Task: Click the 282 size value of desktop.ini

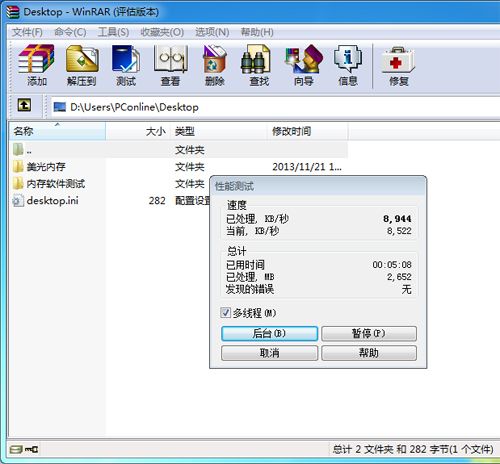Action: [157, 201]
